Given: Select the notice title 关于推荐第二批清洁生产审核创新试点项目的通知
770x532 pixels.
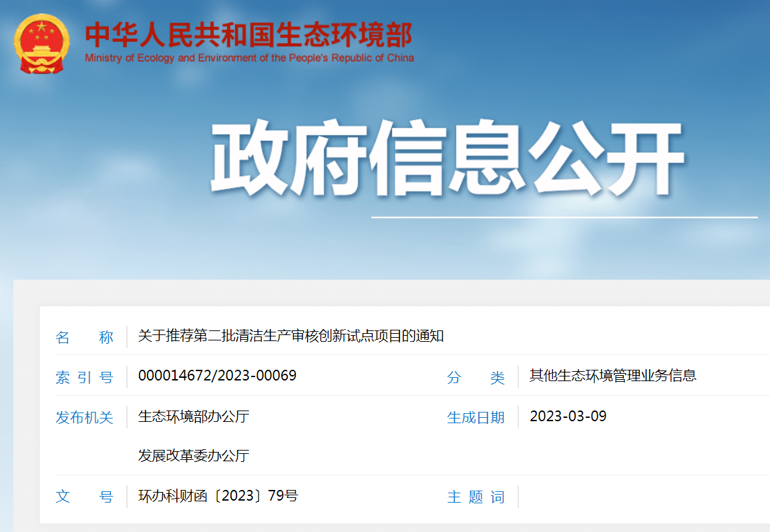Looking at the screenshot, I should (291, 336).
